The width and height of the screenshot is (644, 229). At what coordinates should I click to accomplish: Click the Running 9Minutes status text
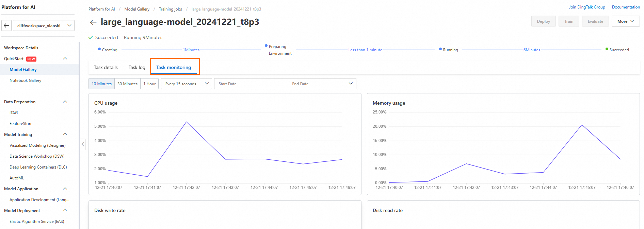click(143, 38)
